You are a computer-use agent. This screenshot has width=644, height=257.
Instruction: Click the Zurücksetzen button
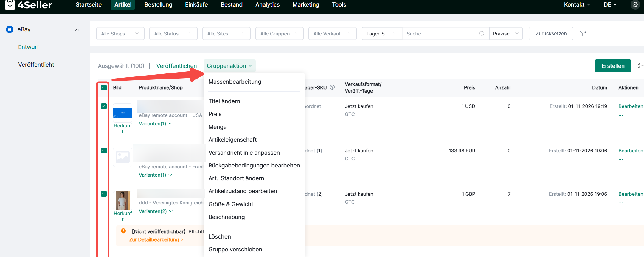coord(551,34)
